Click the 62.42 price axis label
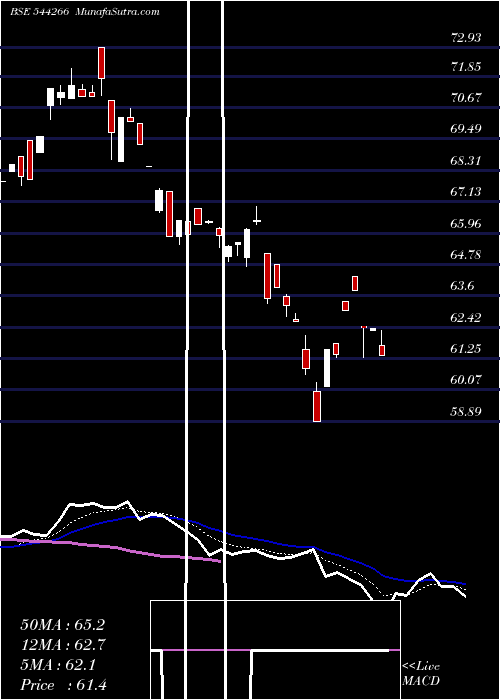The width and height of the screenshot is (500, 700). [x=467, y=317]
